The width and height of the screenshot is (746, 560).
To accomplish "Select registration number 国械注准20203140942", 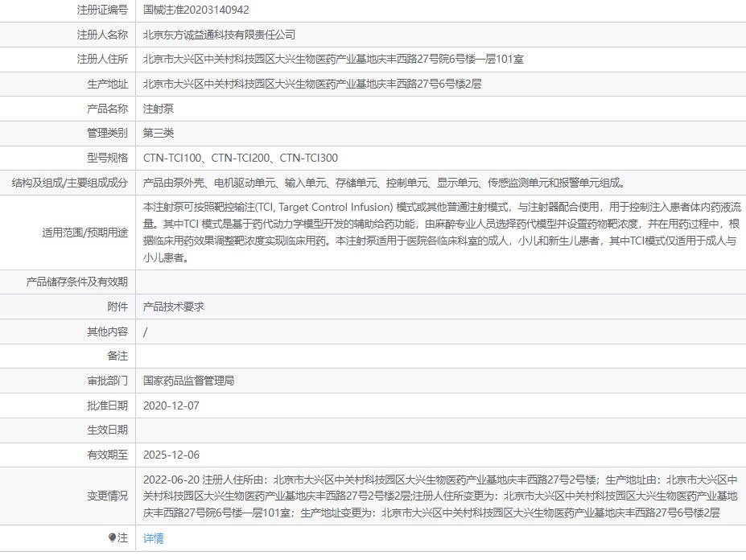I will pos(196,10).
